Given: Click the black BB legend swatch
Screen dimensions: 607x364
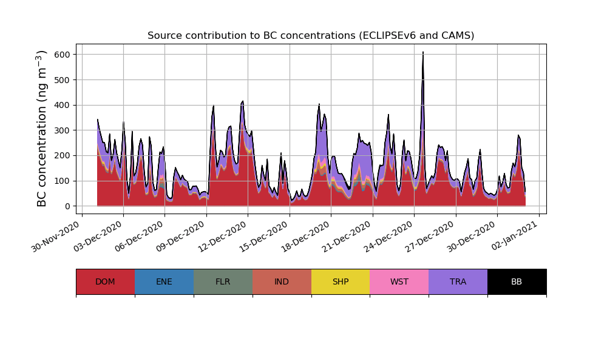Looking at the screenshot, I should pos(517,281).
